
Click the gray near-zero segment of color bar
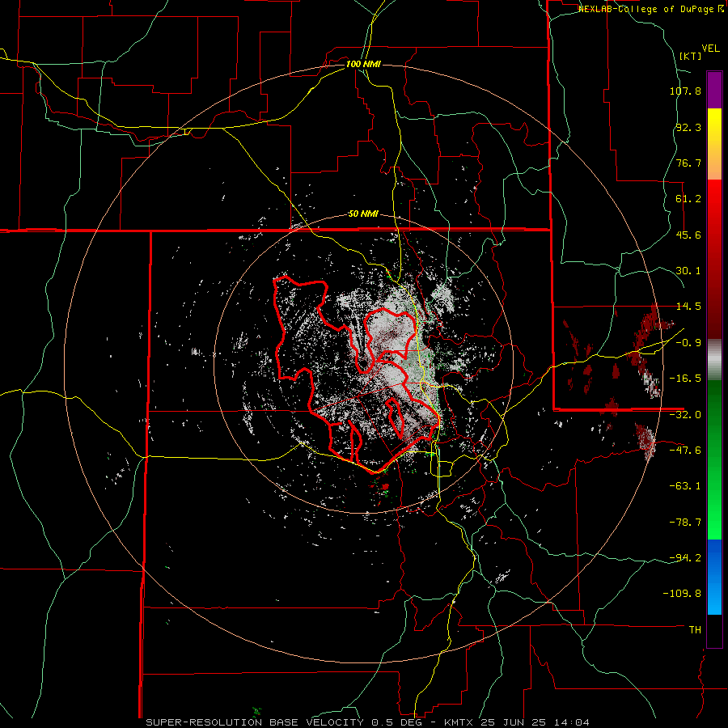pyautogui.click(x=714, y=360)
